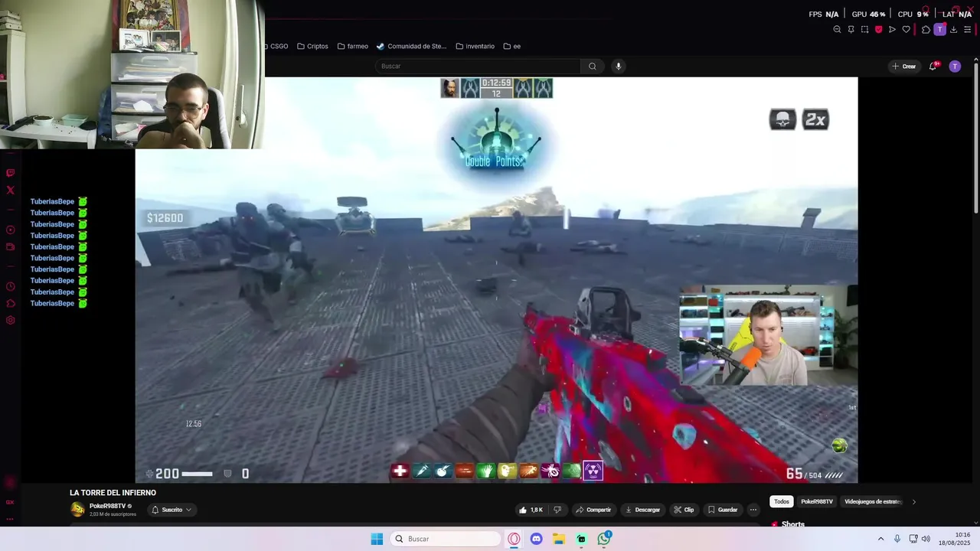Bookmark the page with the heart icon
Screen dimensions: 980x551
(906, 30)
